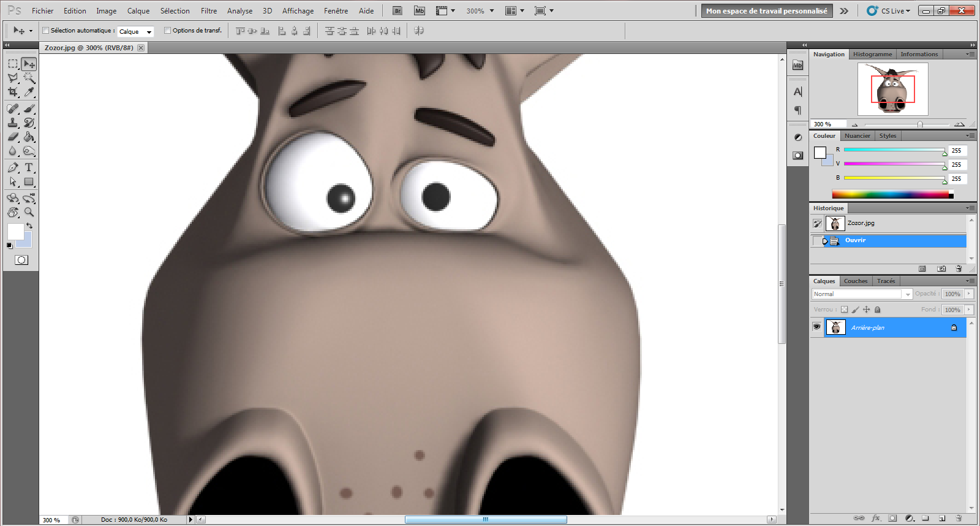The image size is (980, 526).
Task: Select the Eyedropper tool
Action: [29, 92]
